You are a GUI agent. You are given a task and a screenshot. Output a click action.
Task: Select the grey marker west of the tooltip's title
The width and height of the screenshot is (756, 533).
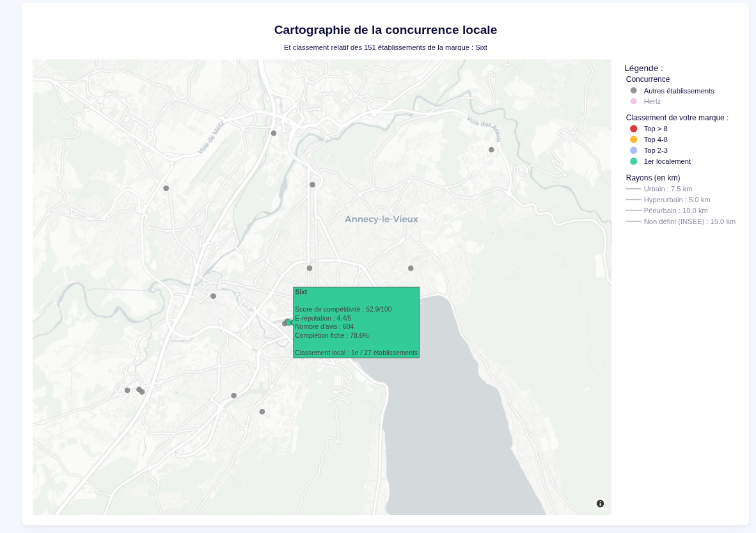click(x=213, y=296)
